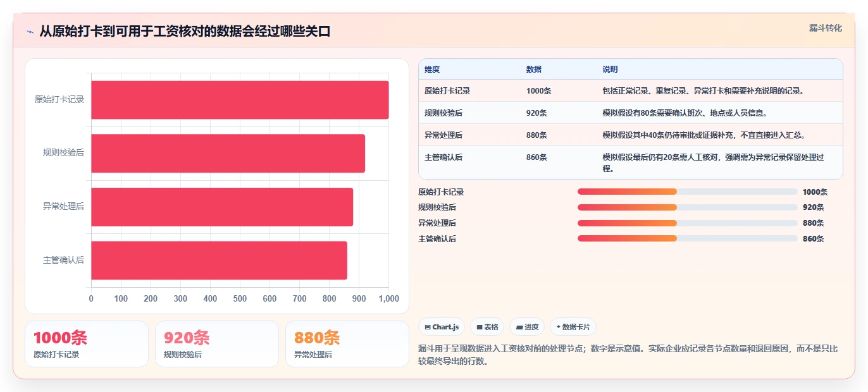The image size is (868, 392).
Task: Click the 860条 cell in the table
Action: coord(537,157)
